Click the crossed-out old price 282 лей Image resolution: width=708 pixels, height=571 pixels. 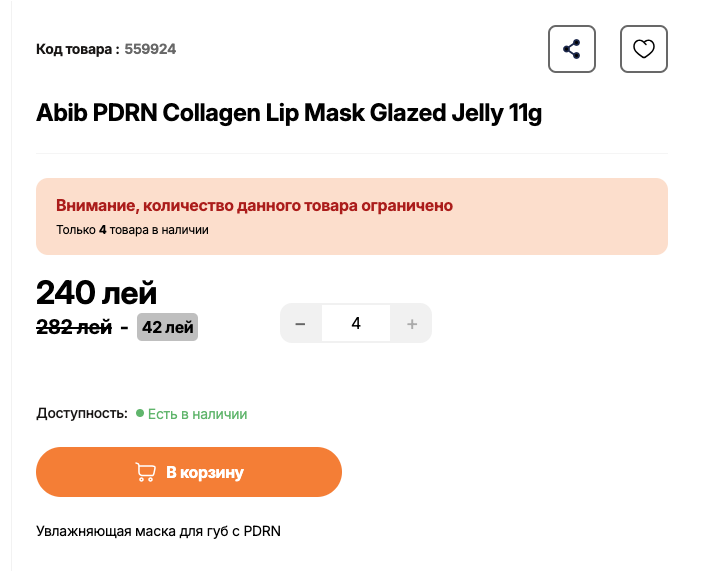[x=74, y=327]
